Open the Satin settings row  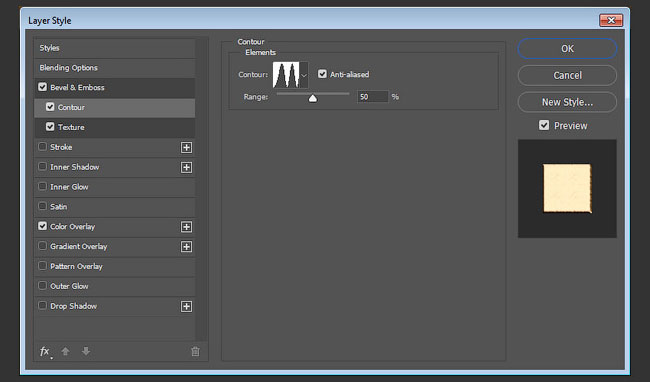114,207
